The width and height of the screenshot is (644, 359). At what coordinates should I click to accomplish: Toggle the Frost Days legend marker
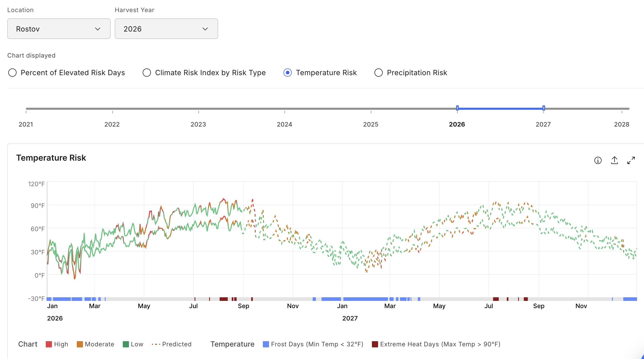pos(266,344)
